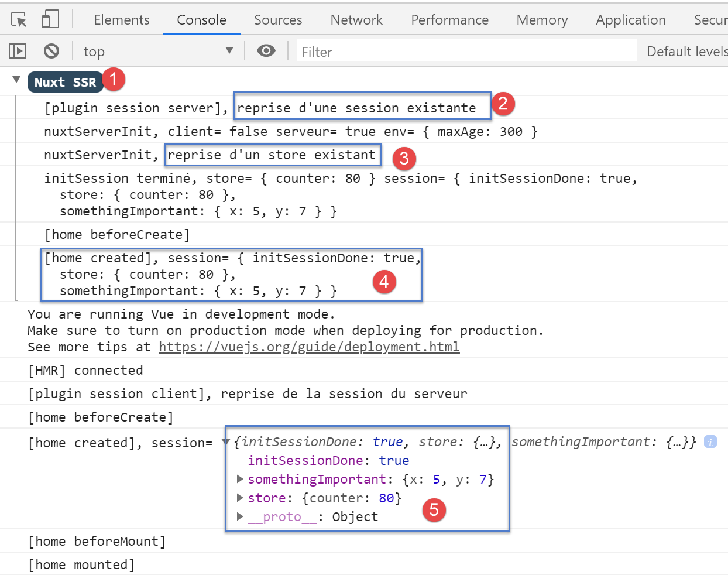This screenshot has width=728, height=575.
Task: Open the Sources tab
Action: tap(278, 20)
